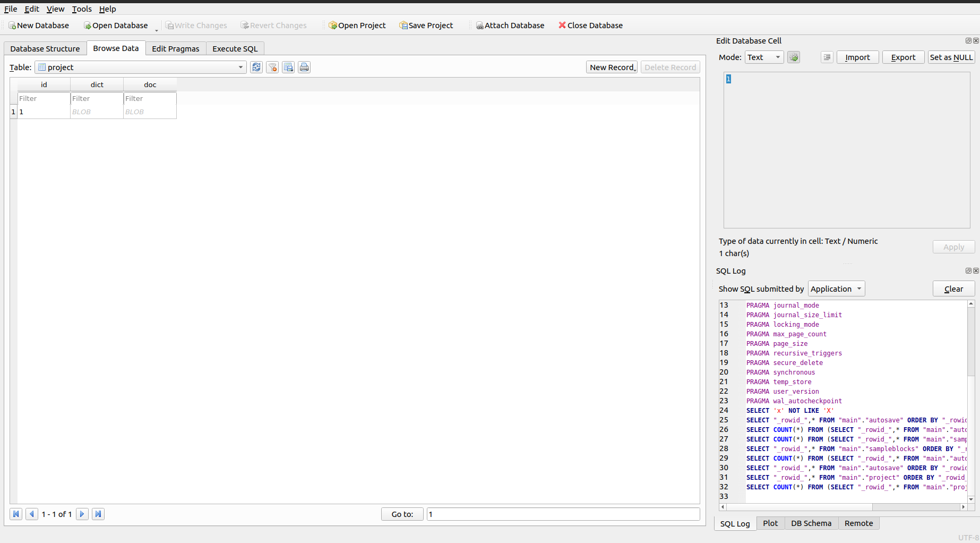Click the Save Project toolbar icon
Viewport: 980px width, 543px height.
(x=403, y=26)
